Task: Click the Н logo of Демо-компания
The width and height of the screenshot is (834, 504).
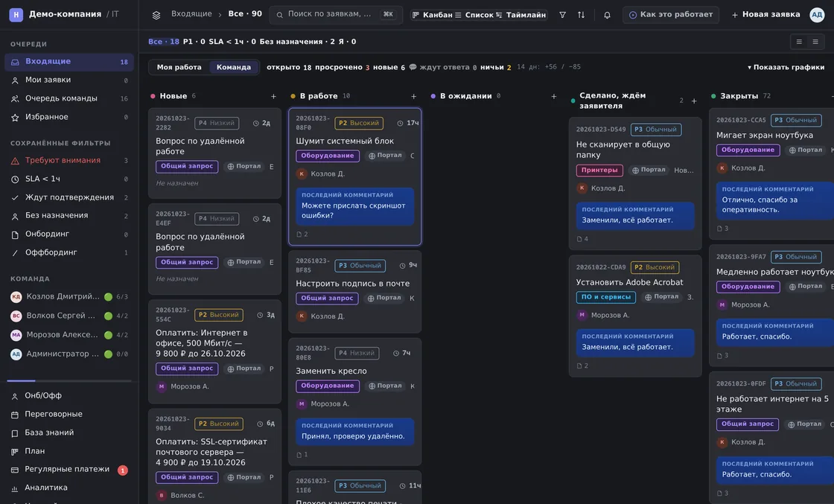Action: click(x=16, y=14)
